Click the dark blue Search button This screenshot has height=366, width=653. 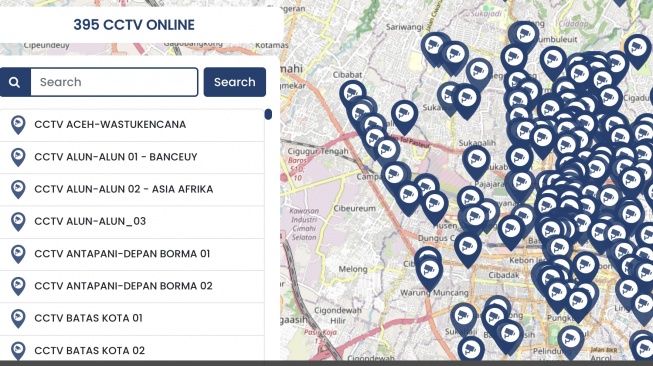click(234, 82)
